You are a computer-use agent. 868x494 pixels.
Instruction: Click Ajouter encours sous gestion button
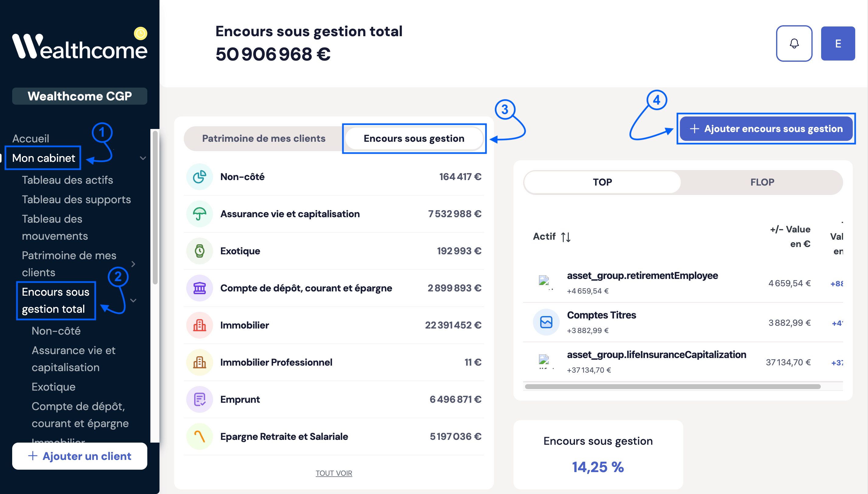pos(766,129)
